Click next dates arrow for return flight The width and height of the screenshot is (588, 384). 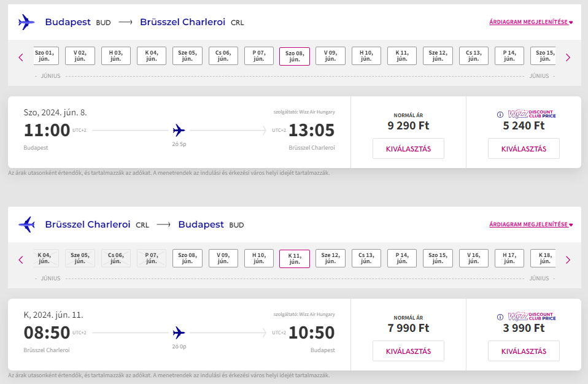tap(568, 259)
